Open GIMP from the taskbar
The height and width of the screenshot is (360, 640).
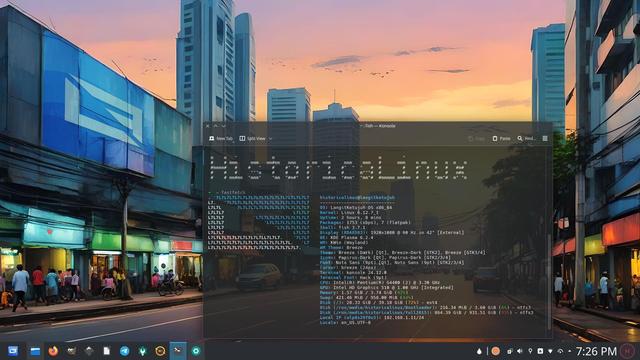[x=71, y=351]
